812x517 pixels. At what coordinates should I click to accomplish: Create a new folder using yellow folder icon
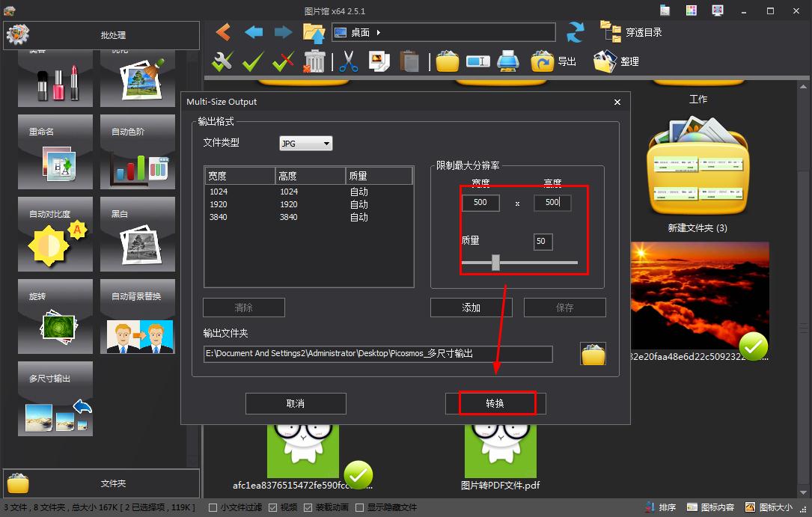click(x=448, y=61)
